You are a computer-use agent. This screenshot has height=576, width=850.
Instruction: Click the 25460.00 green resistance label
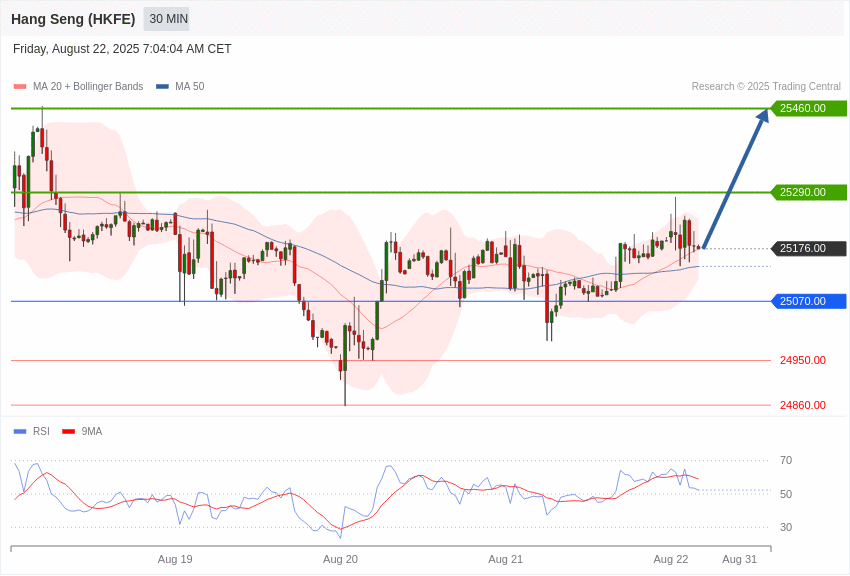809,108
